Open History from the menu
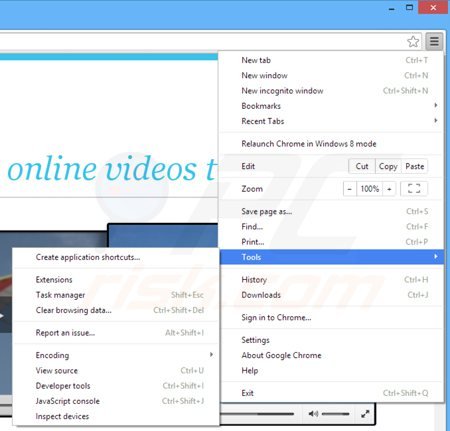This screenshot has width=450, height=431. pos(332,280)
